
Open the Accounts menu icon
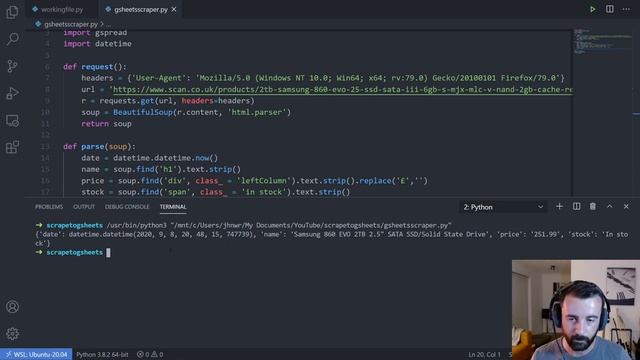pos(12,307)
